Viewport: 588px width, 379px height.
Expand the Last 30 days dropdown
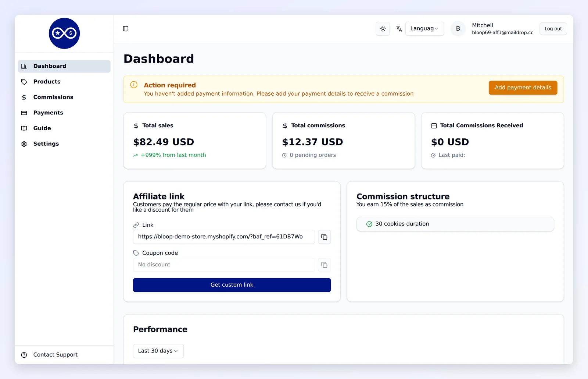click(158, 351)
